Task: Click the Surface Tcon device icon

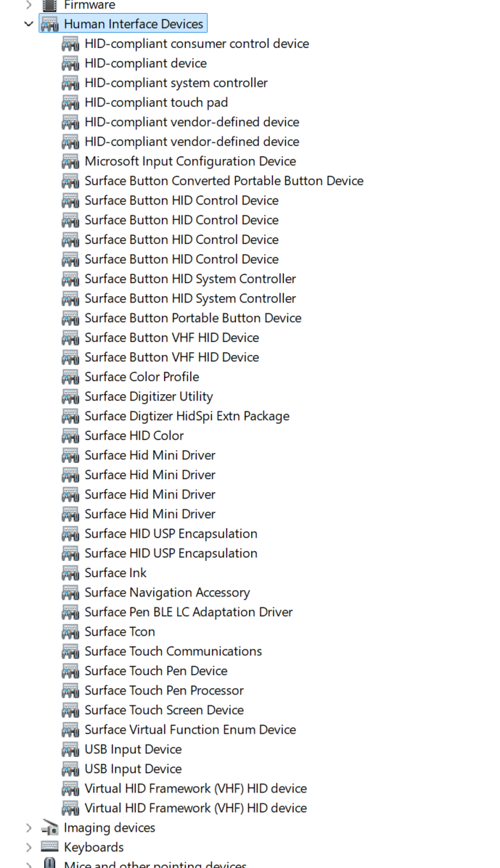Action: tap(70, 631)
